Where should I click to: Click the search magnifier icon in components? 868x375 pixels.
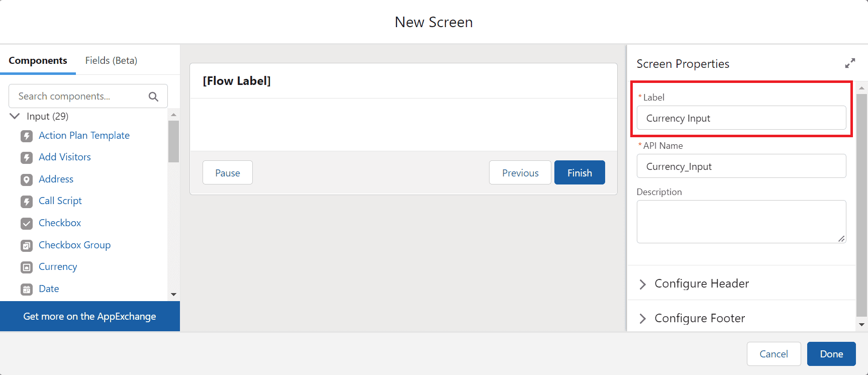coord(153,97)
